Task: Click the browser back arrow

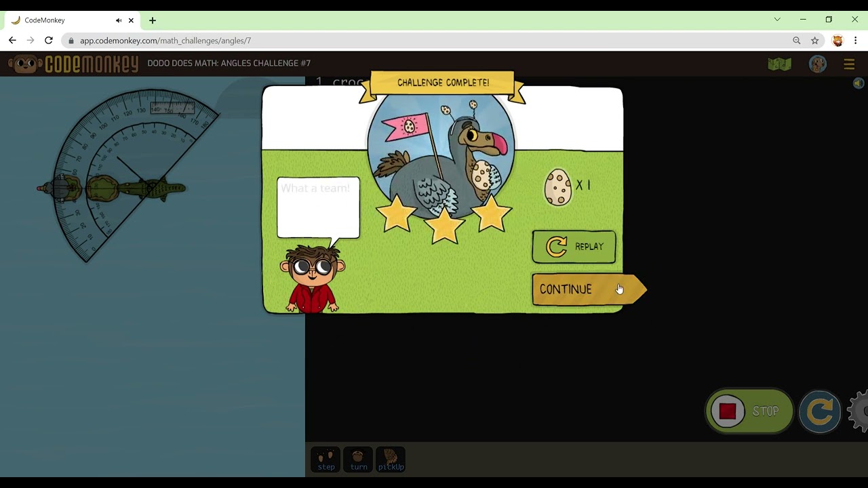Action: 12,41
